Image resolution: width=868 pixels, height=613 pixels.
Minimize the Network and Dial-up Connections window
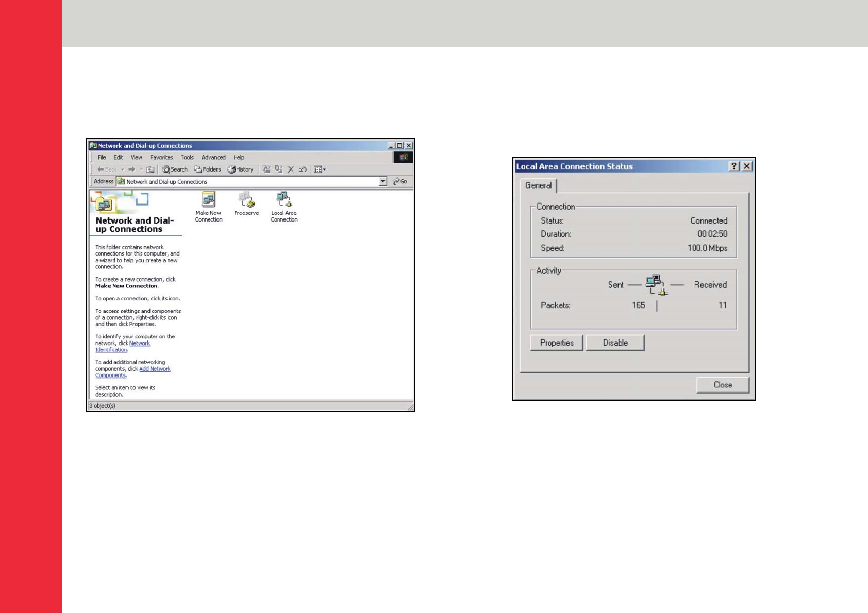[391, 146]
